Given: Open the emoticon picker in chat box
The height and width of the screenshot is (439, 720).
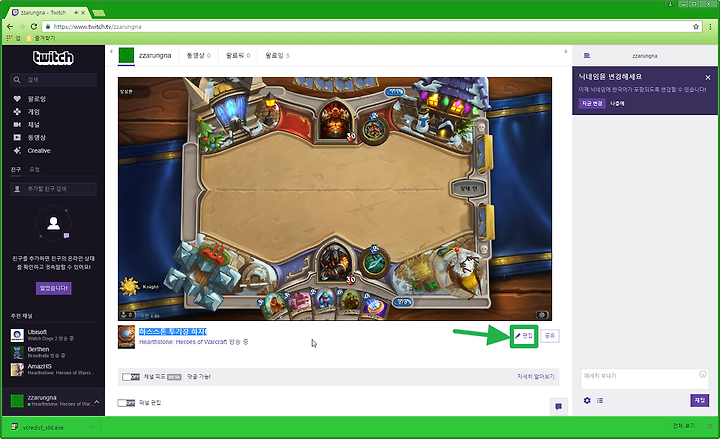Looking at the screenshot, I should click(x=702, y=374).
